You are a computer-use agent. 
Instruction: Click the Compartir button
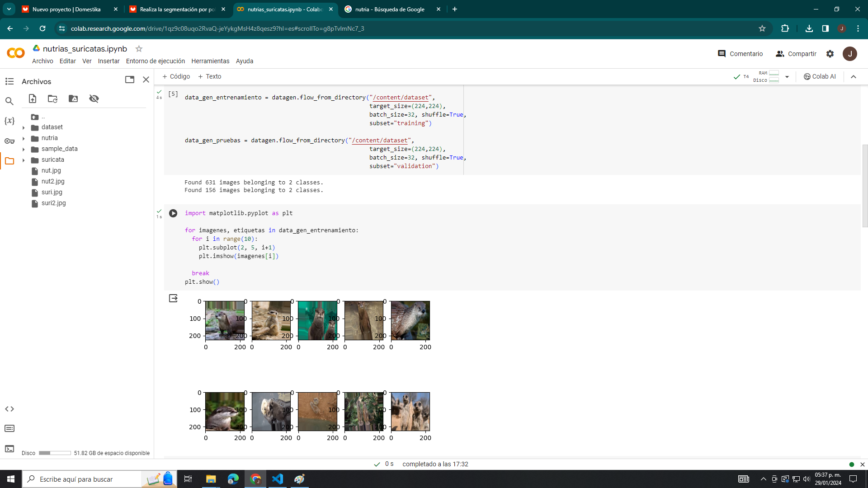tap(796, 54)
